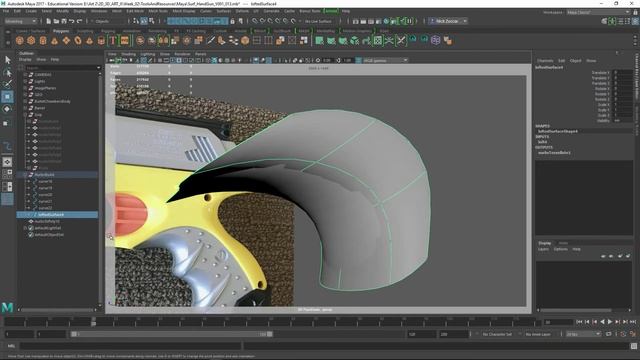Toggle Channel Box display at top right
640x360 pixels.
pyautogui.click(x=636, y=21)
